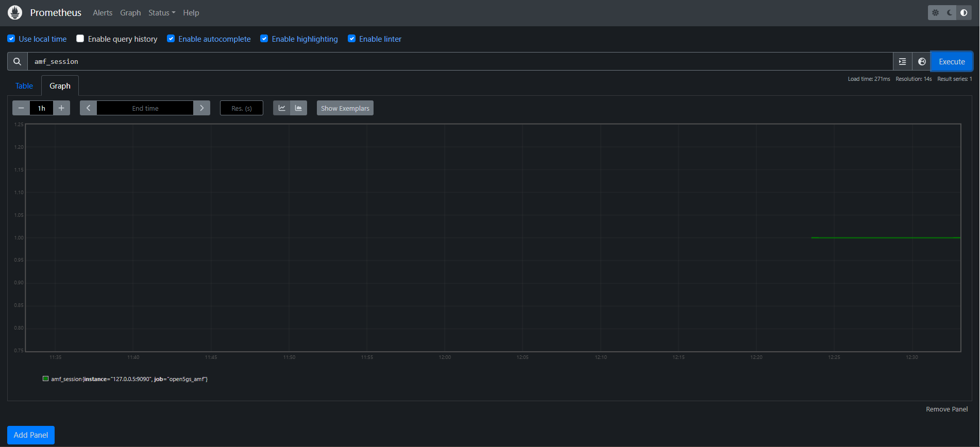This screenshot has width=980, height=447.
Task: Switch to unstacked line chart view
Action: point(282,108)
